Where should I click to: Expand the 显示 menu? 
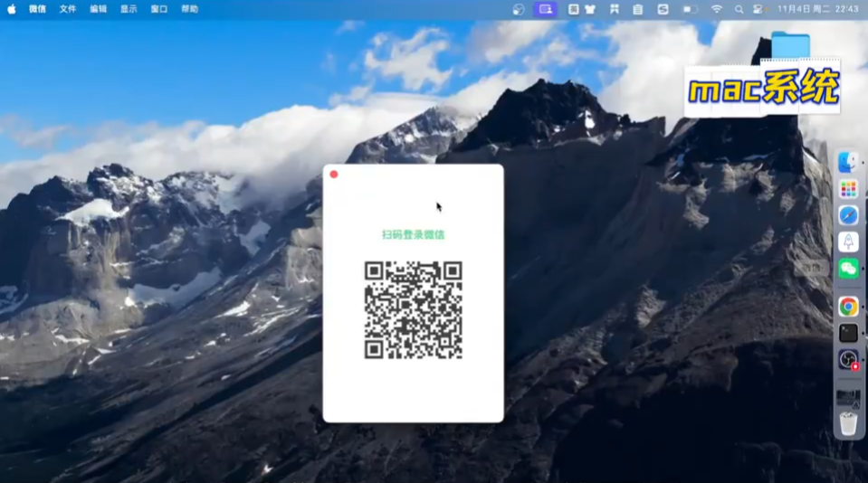129,9
